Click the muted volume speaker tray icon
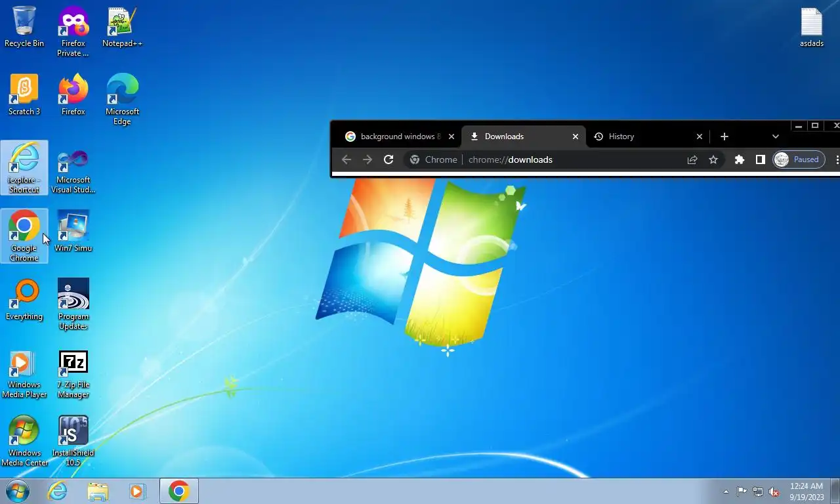Image resolution: width=840 pixels, height=504 pixels. pos(774,492)
